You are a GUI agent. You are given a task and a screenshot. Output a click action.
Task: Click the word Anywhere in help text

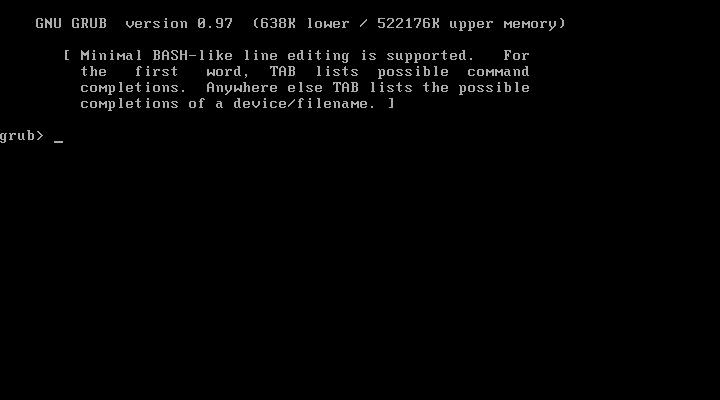click(x=242, y=88)
